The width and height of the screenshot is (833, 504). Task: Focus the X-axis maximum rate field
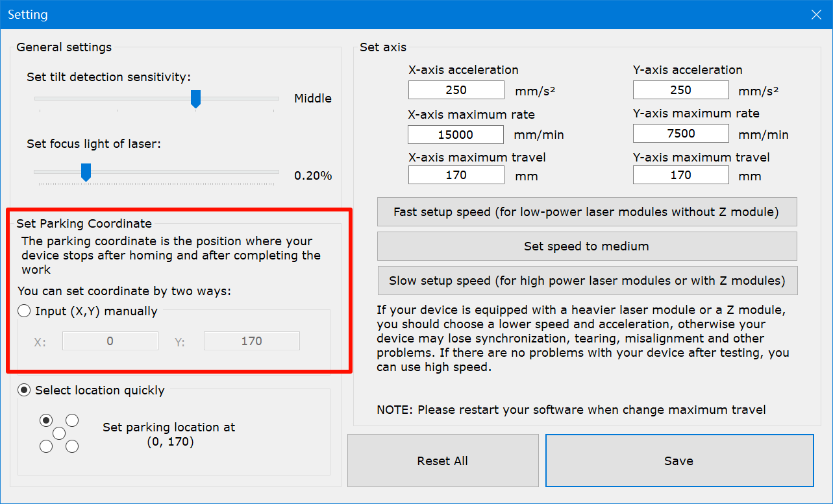pos(456,135)
